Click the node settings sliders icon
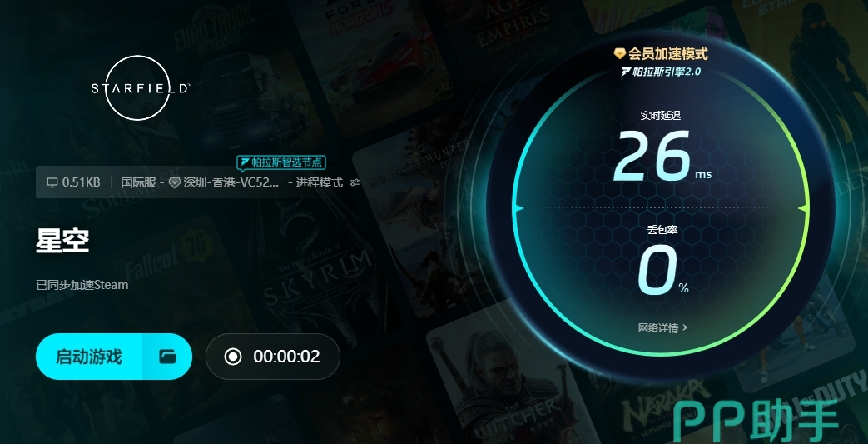This screenshot has width=868, height=444. click(355, 182)
